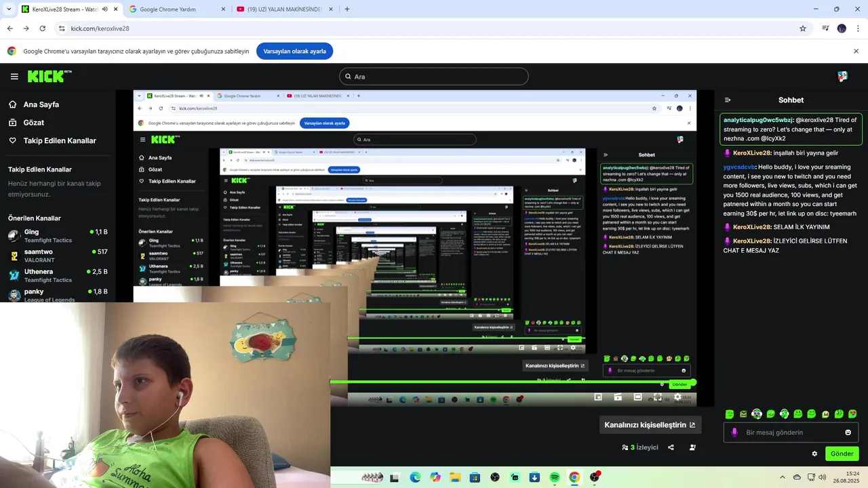Open the Ging recommended channel
The height and width of the screenshot is (488, 868).
tap(58, 236)
